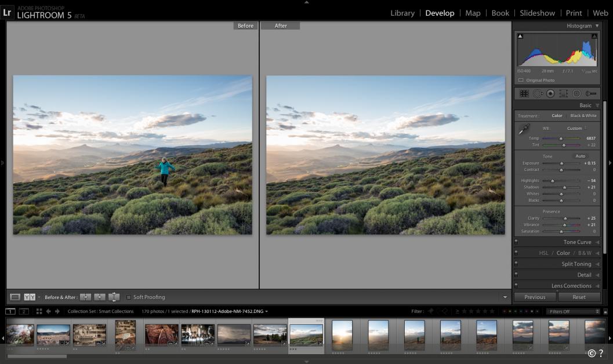Set treatment to Color
613x364 pixels.
(x=557, y=115)
